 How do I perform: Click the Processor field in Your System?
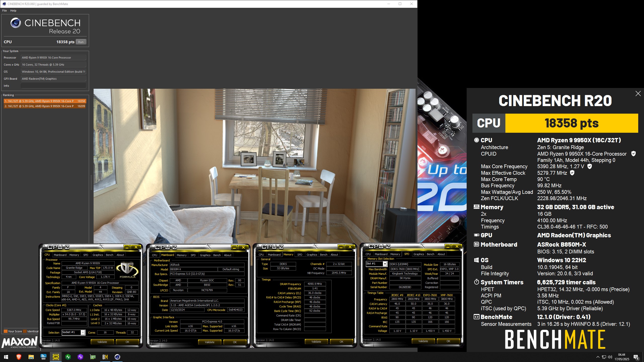point(53,58)
